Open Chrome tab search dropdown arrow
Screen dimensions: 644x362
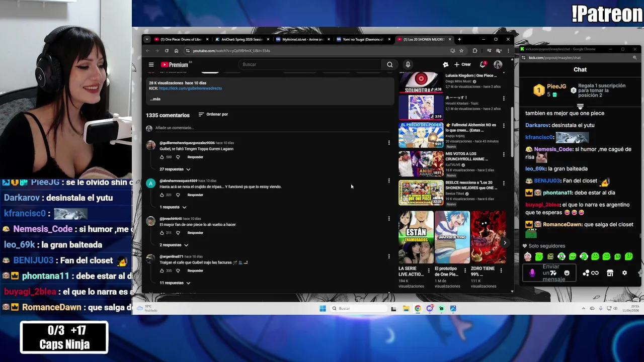click(x=147, y=39)
